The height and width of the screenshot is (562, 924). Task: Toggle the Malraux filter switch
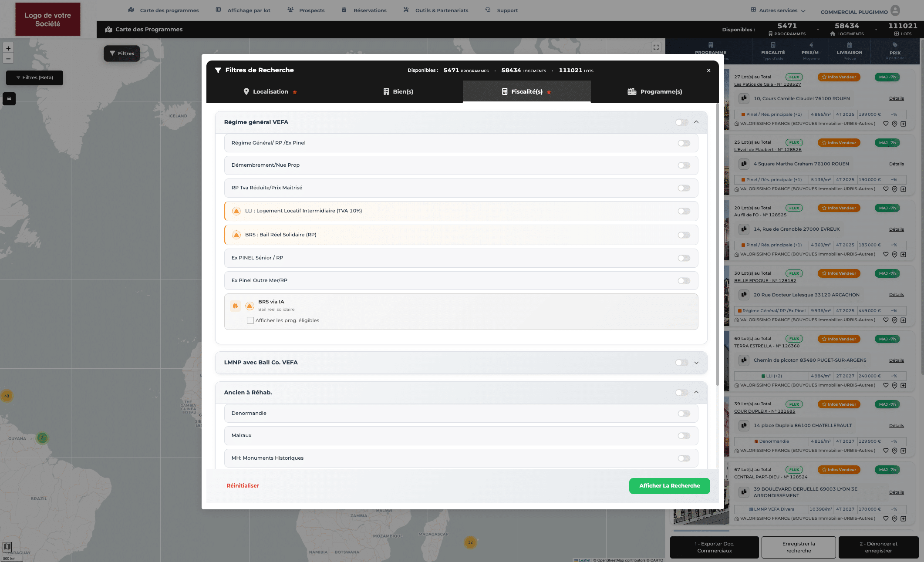click(x=684, y=436)
